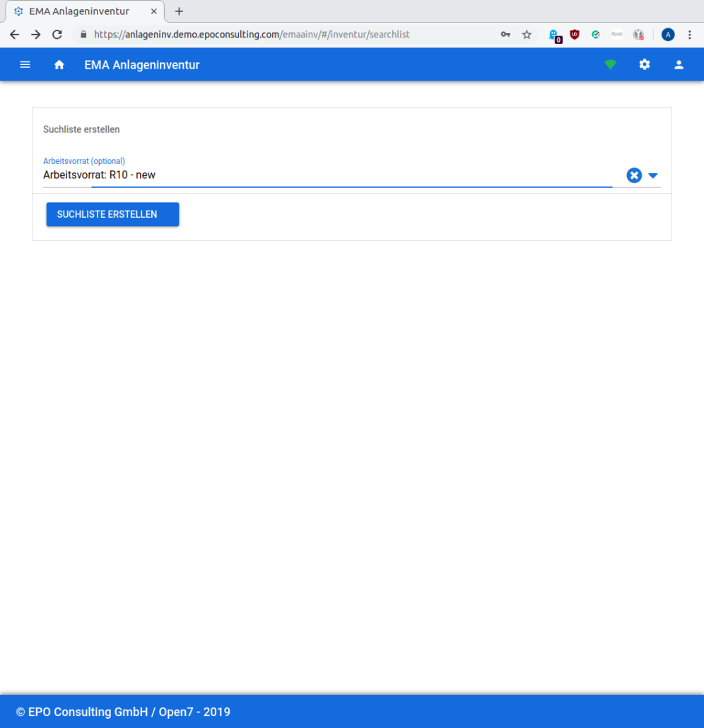Open a new browser tab
This screenshot has height=728, width=704.
pyautogui.click(x=179, y=11)
